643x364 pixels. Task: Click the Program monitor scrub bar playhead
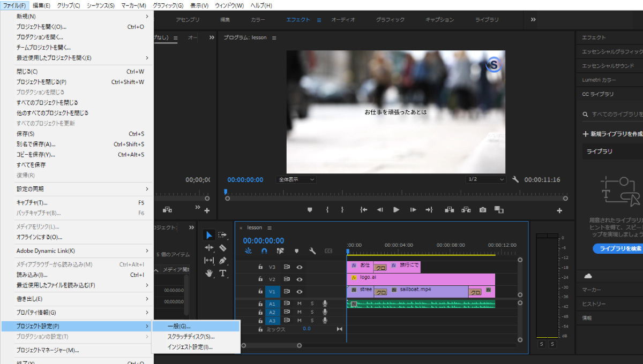pos(226,192)
